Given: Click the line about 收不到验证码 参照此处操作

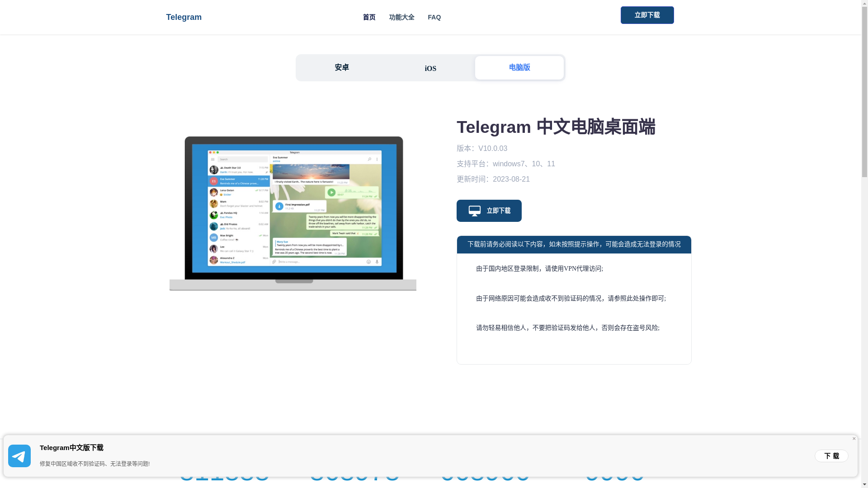Looking at the screenshot, I should point(571,299).
